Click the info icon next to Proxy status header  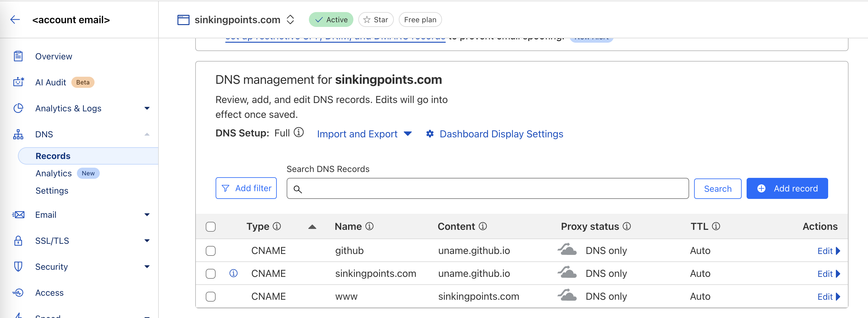pos(627,226)
